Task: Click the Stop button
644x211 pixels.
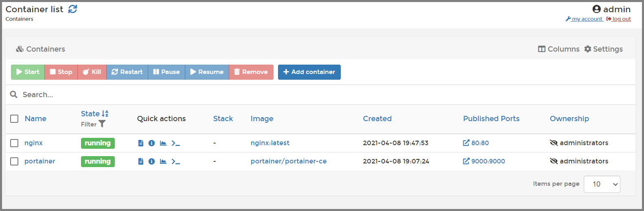Action: (61, 72)
